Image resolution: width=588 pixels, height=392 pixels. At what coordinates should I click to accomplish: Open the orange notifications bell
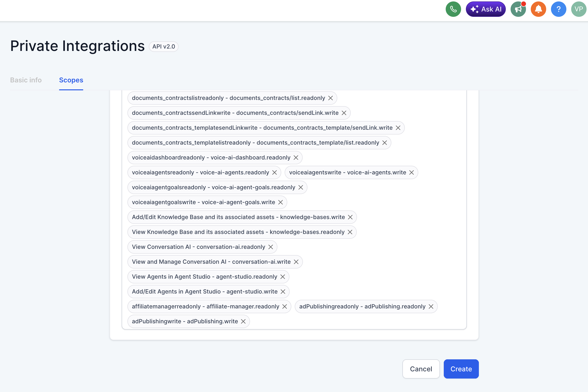pos(538,9)
